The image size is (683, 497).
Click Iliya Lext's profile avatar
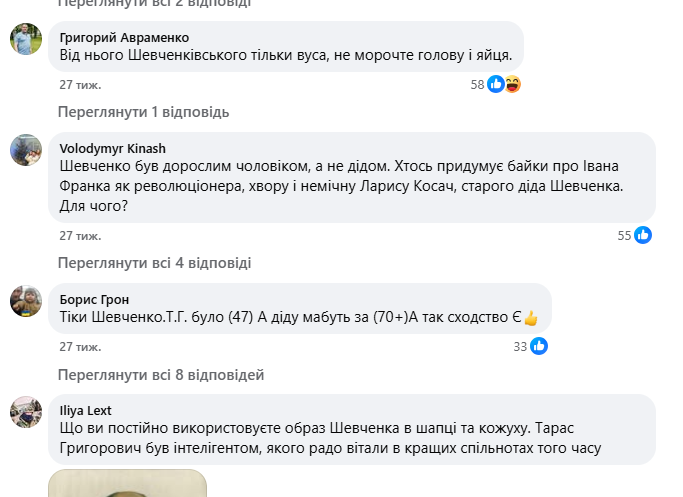25,412
